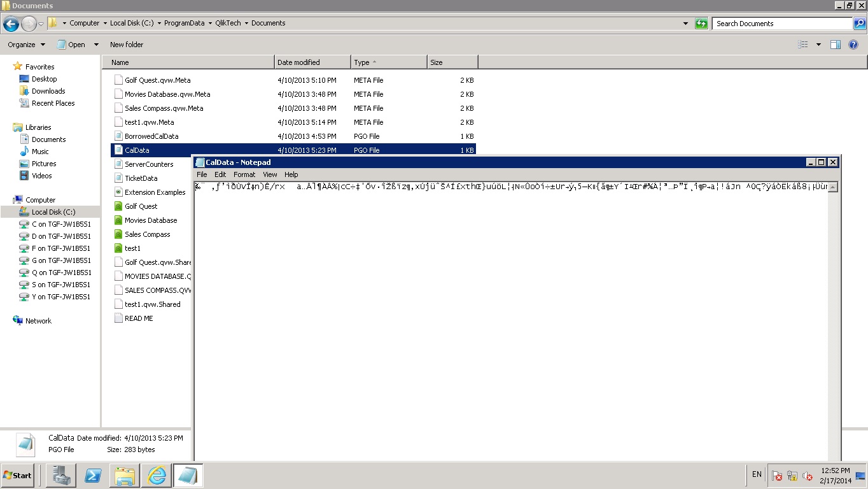The height and width of the screenshot is (489, 868).
Task: Select the BorrowedCalData file icon
Action: click(118, 136)
